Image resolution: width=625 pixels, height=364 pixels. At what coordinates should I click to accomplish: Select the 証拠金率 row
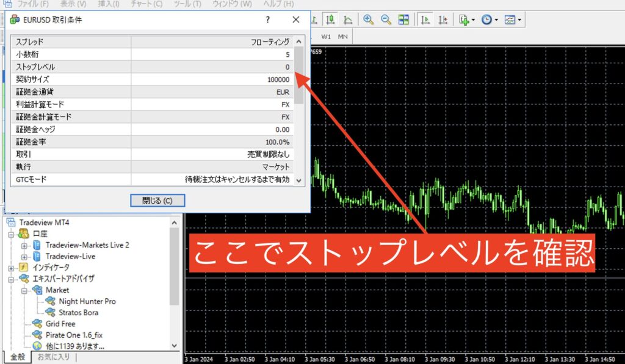pyautogui.click(x=152, y=142)
